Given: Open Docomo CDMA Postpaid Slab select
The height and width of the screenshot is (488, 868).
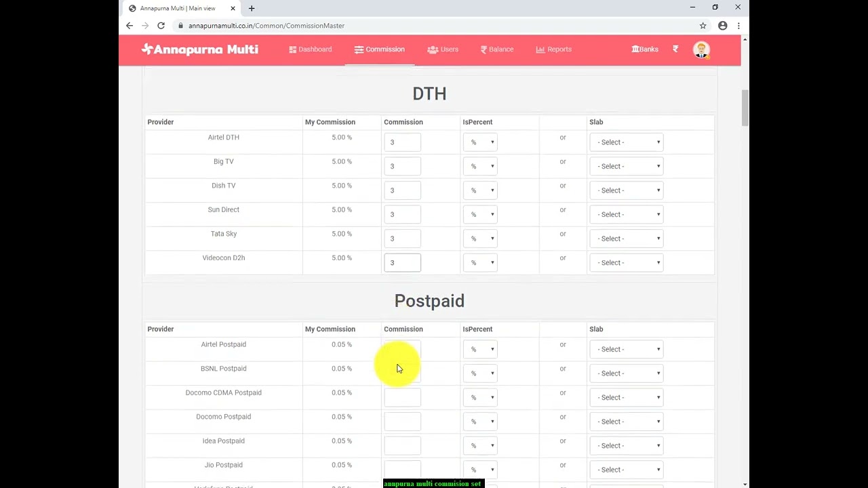Looking at the screenshot, I should coord(626,397).
